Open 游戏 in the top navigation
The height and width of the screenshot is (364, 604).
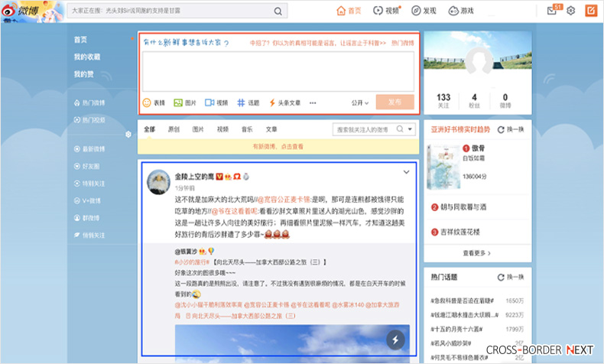pyautogui.click(x=461, y=11)
